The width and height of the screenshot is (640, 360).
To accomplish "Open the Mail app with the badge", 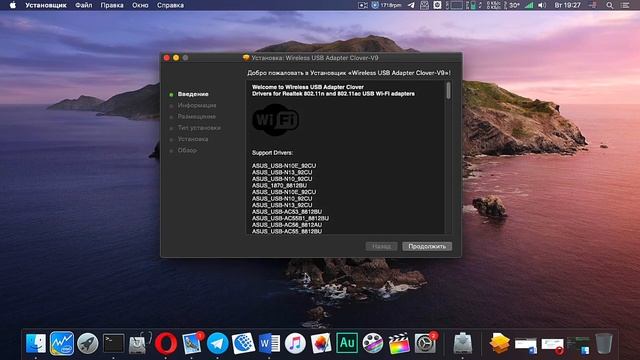I will tap(191, 343).
